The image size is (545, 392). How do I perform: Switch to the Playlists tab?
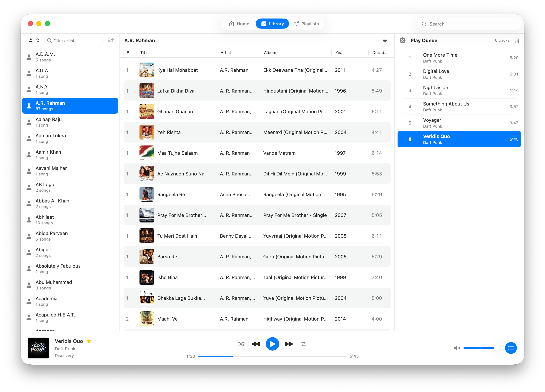(306, 24)
